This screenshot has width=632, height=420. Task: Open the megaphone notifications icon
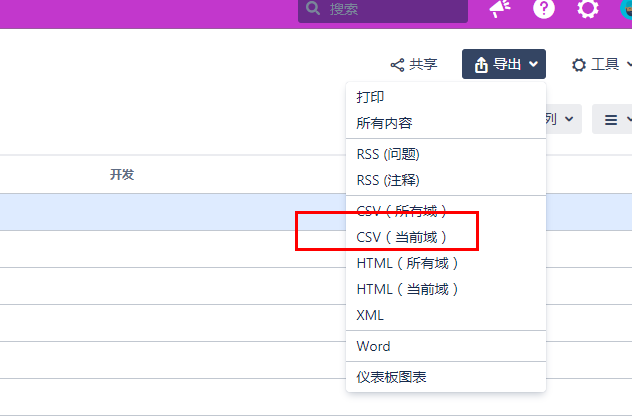(500, 8)
